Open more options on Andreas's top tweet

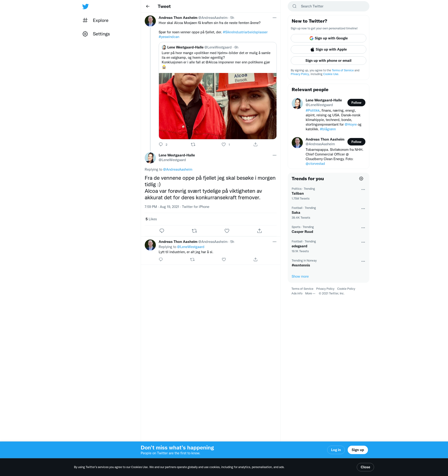pyautogui.click(x=274, y=18)
